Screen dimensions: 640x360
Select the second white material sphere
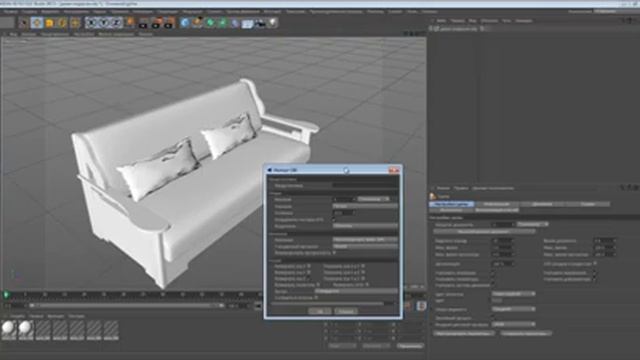(26, 329)
